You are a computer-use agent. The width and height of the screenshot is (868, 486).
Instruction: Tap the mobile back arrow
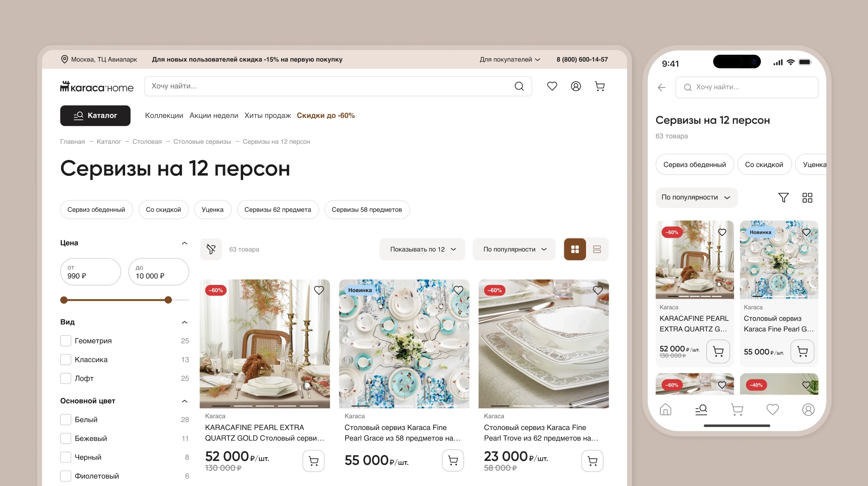point(662,87)
